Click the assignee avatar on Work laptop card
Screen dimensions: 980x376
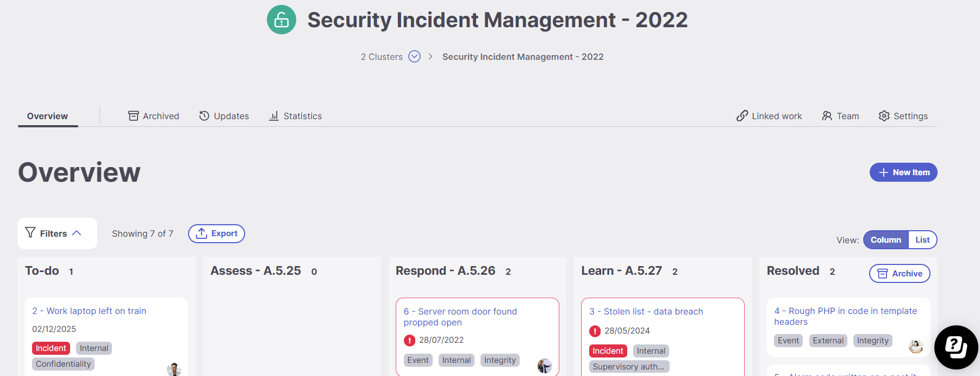tap(174, 369)
